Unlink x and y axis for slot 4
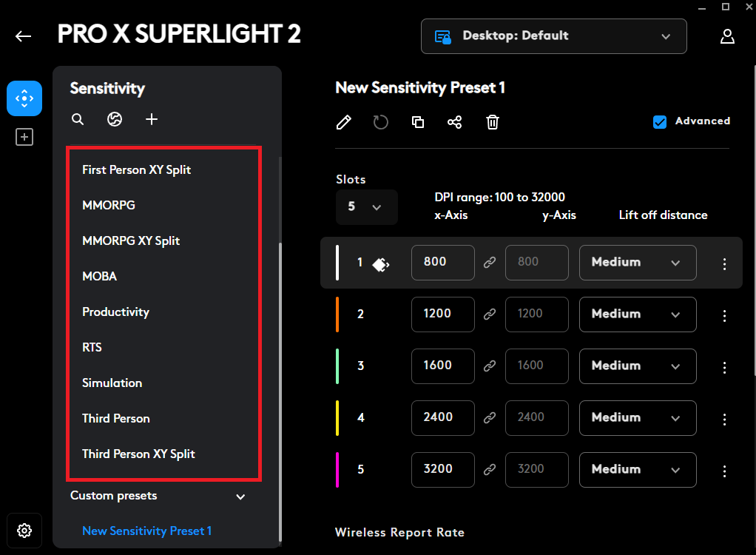Viewport: 756px width, 555px height. [490, 417]
